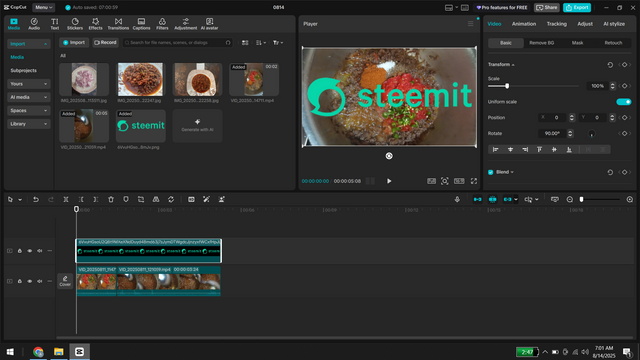Open the Captions panel
Viewport: 640px width, 360px height.
click(x=141, y=24)
